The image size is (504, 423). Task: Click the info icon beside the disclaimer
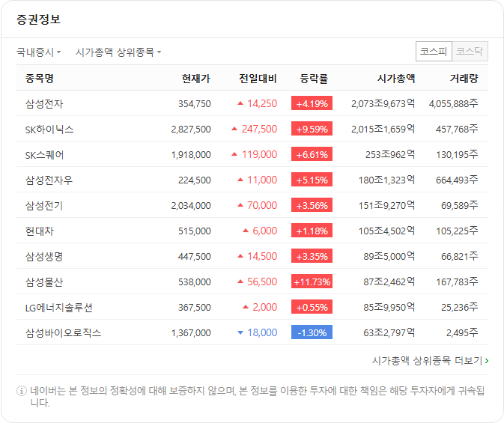click(x=22, y=391)
